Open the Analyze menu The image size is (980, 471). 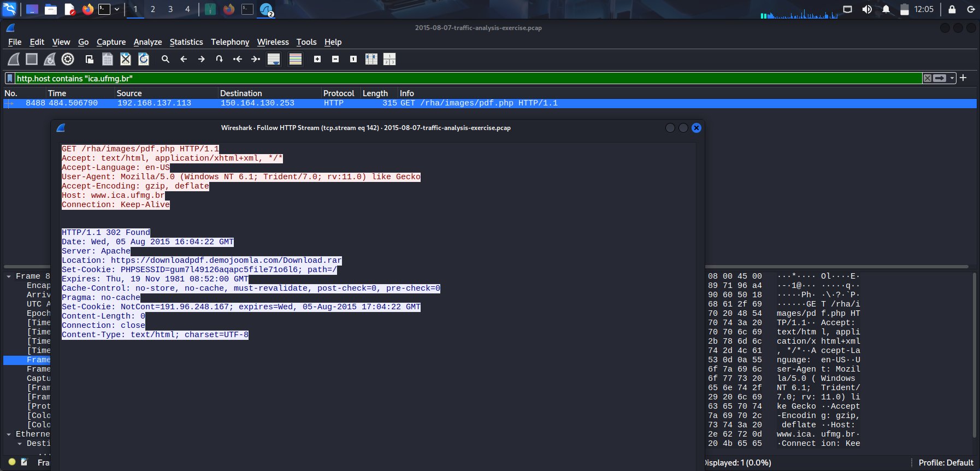(147, 42)
